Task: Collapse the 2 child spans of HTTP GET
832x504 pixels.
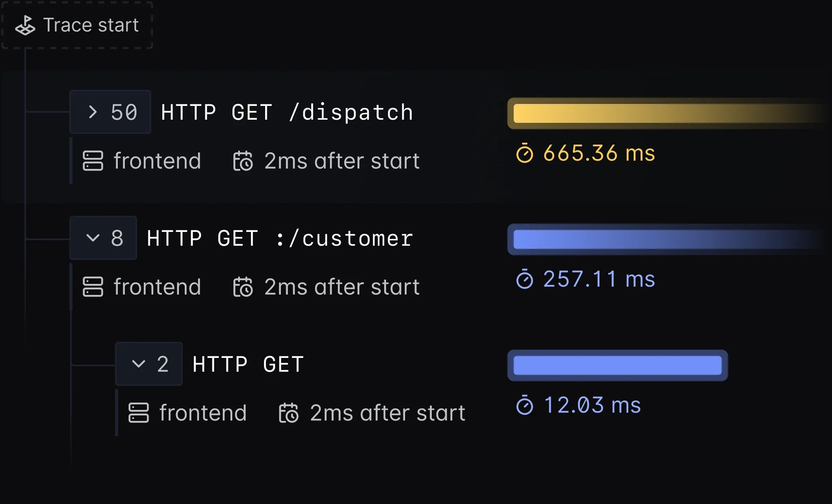Action: pos(149,364)
